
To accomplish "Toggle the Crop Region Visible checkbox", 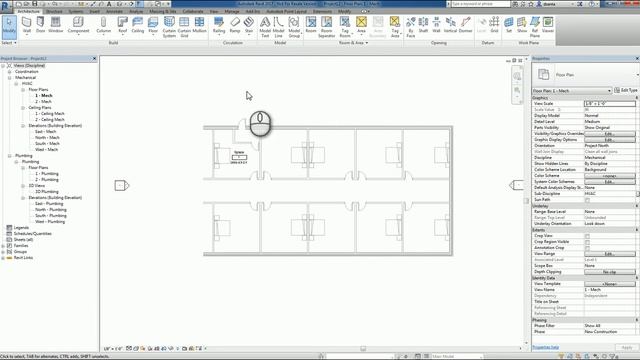I will pos(587,242).
